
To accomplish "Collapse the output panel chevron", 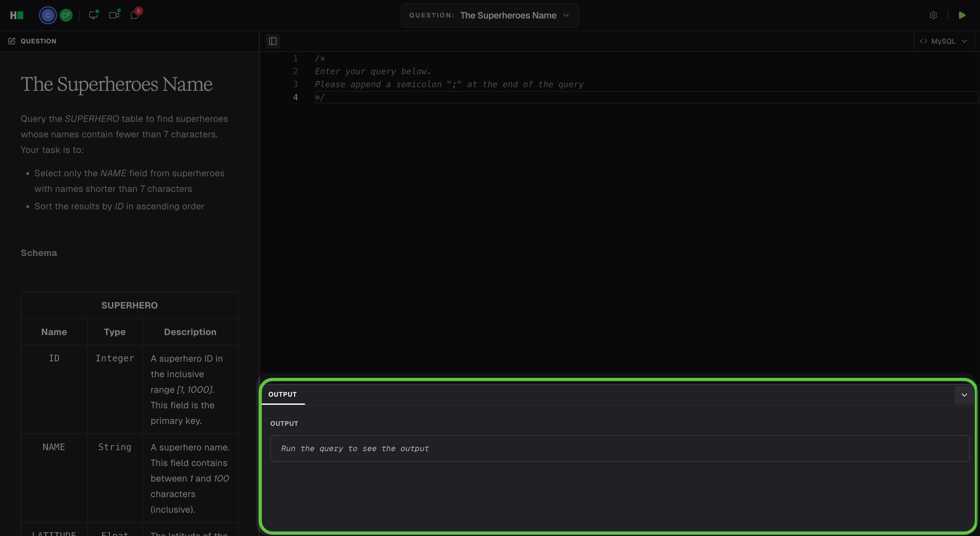I will pos(964,395).
